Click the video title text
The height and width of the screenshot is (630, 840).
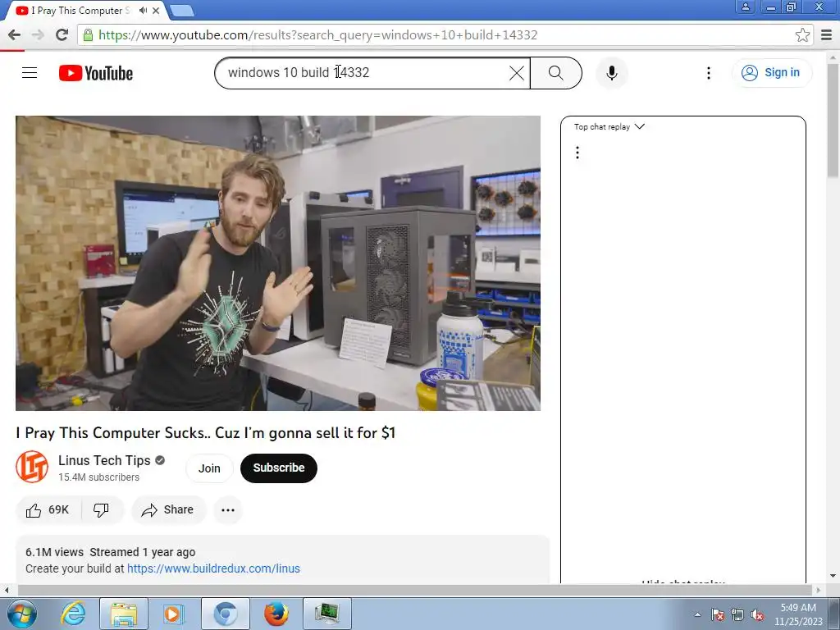(206, 433)
